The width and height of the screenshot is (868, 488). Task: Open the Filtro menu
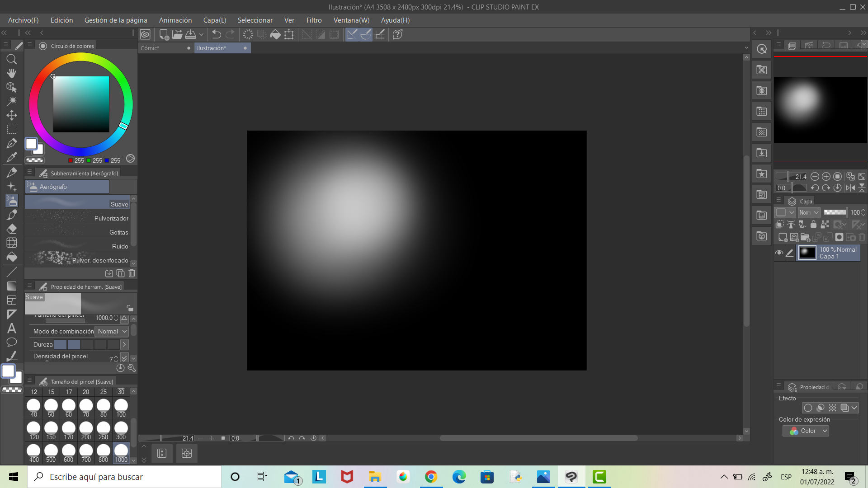pos(314,20)
